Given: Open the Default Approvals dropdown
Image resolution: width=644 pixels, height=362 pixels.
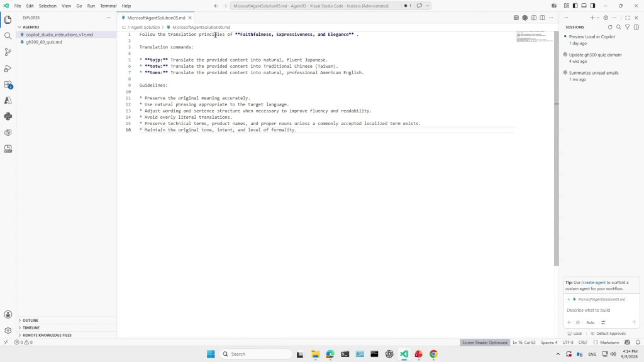Looking at the screenshot, I should [x=608, y=333].
